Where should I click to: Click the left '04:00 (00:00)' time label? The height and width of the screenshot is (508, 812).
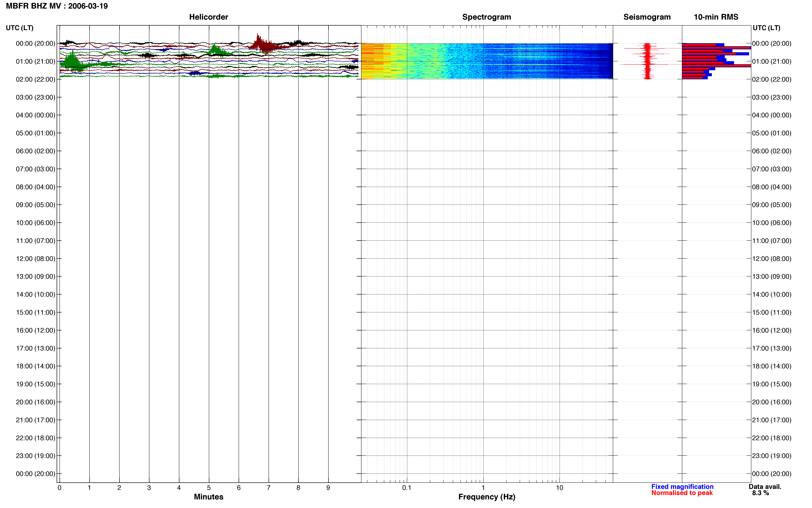[36, 115]
